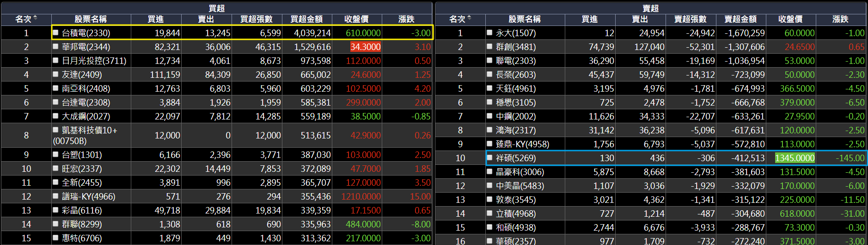
Task: Open stock 全新(2455)
Action: [x=82, y=182]
